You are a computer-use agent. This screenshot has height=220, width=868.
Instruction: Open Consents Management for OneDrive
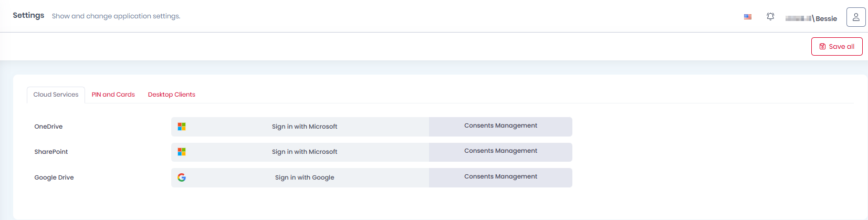(x=500, y=126)
